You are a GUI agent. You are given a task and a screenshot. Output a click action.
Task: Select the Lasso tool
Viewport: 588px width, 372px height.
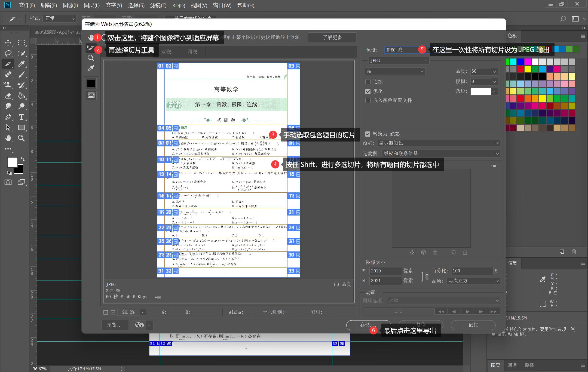click(8, 53)
